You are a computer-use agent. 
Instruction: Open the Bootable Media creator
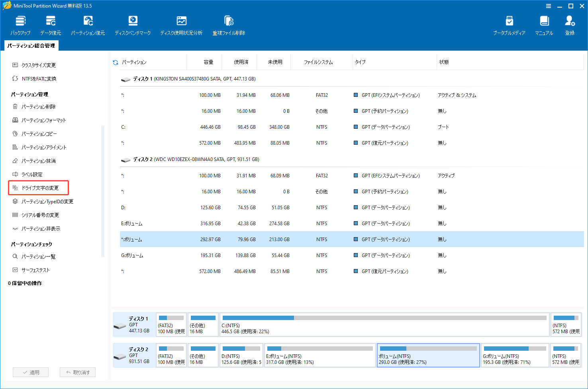[509, 25]
